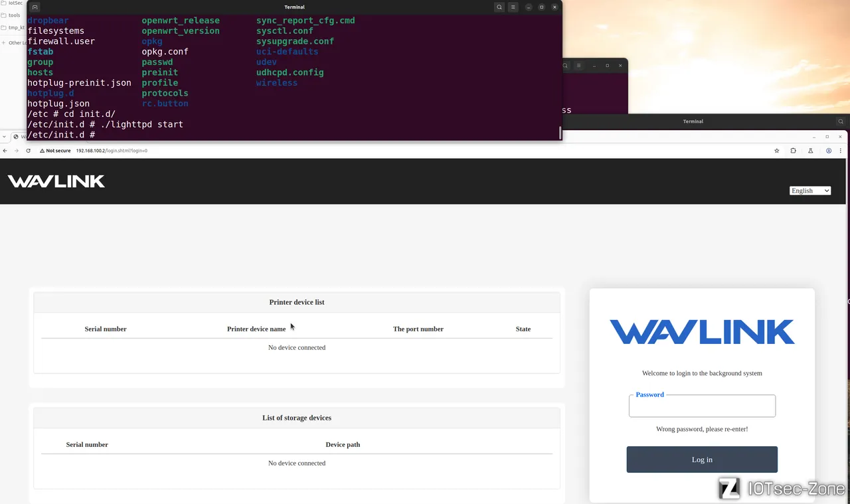This screenshot has height=504, width=850.
Task: Click 'Wrong password, please re-enter!' message
Action: pyautogui.click(x=702, y=429)
